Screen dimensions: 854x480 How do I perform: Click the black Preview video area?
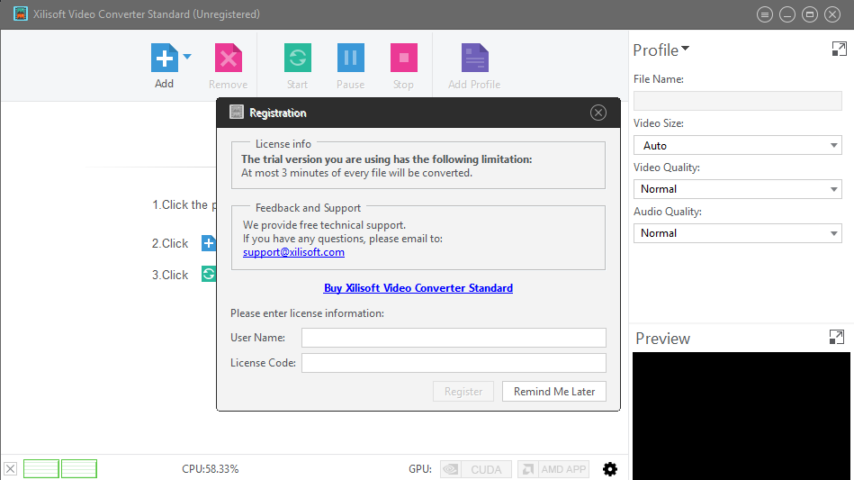click(x=741, y=416)
